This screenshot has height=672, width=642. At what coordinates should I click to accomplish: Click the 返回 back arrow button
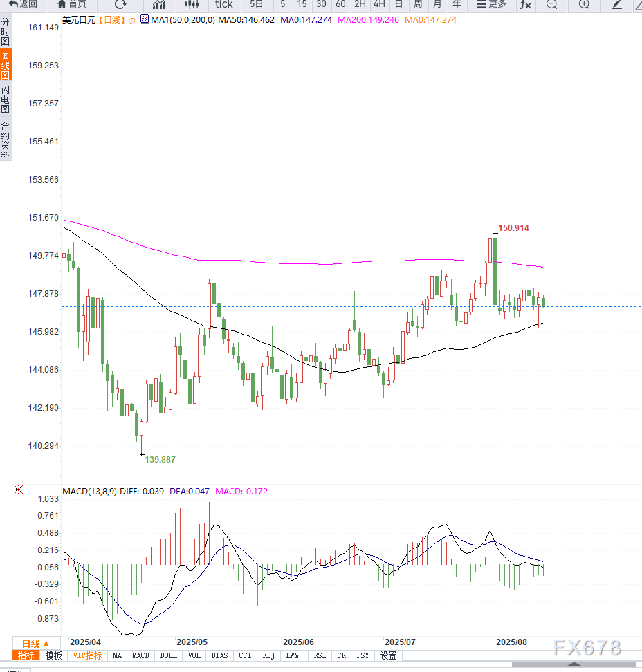pos(23,4)
